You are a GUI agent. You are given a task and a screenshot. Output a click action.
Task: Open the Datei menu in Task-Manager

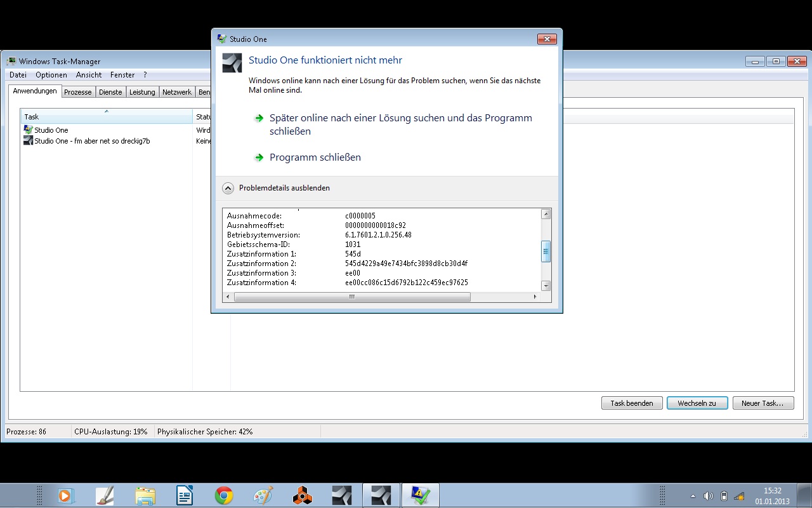(18, 75)
